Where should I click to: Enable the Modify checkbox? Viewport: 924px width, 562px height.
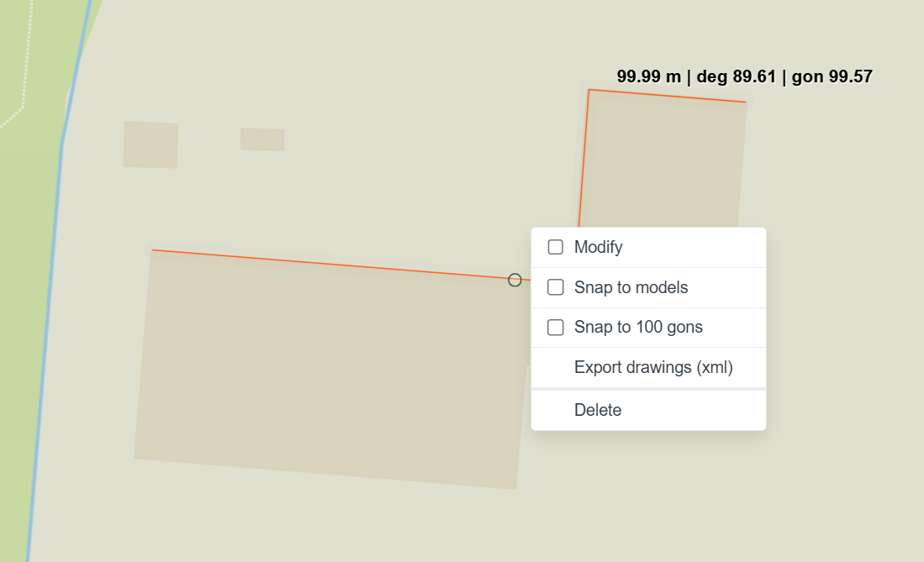(x=555, y=247)
